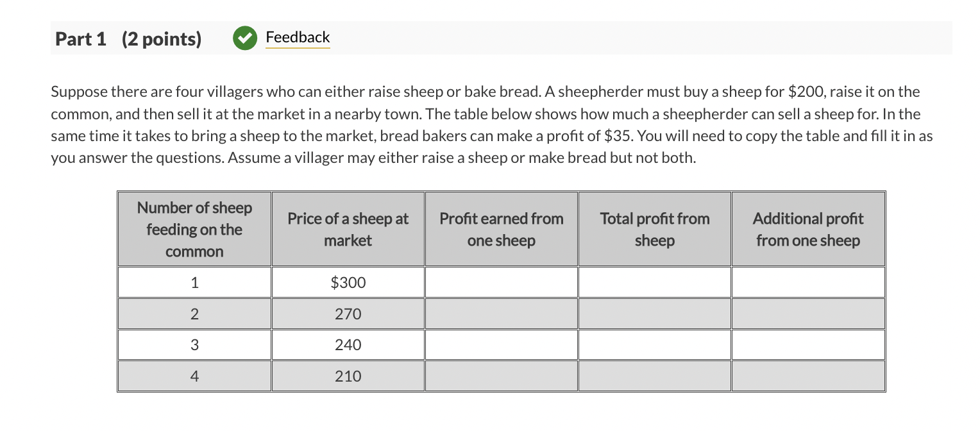Image resolution: width=980 pixels, height=431 pixels.
Task: Open the Feedback link
Action: [298, 37]
